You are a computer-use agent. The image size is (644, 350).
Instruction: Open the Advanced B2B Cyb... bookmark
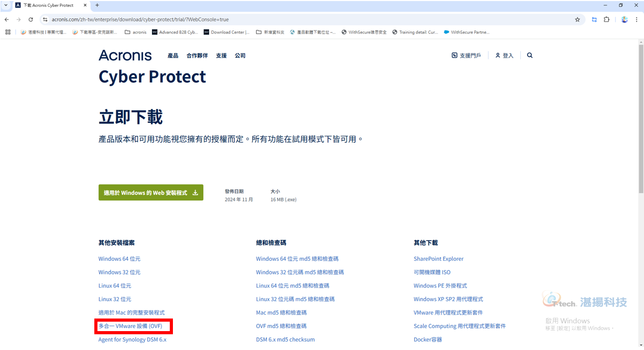coord(175,32)
